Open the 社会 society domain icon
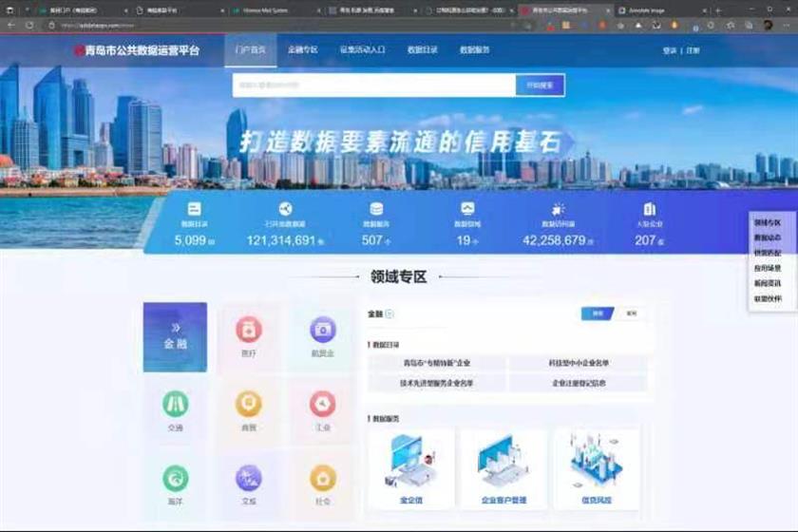The width and height of the screenshot is (798, 532). tap(323, 478)
